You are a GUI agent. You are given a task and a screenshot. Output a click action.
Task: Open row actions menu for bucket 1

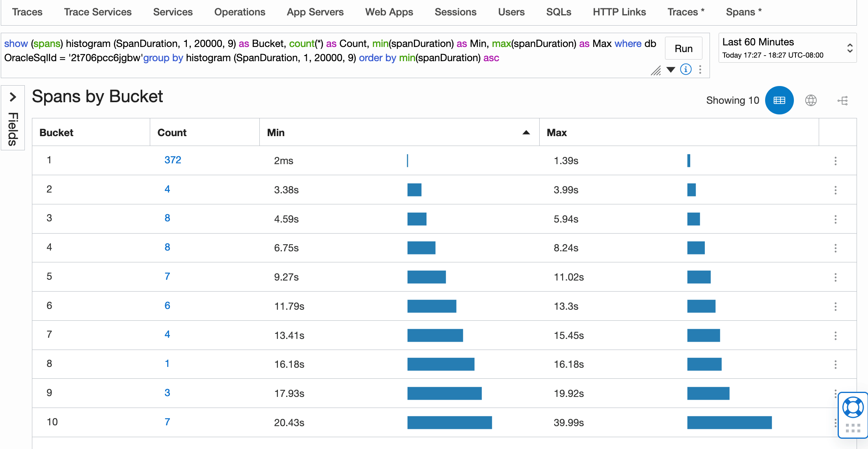(835, 161)
